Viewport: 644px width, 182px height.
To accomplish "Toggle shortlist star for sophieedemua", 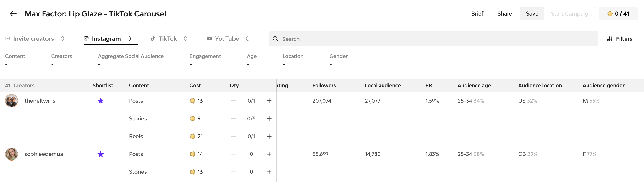I will point(101,154).
